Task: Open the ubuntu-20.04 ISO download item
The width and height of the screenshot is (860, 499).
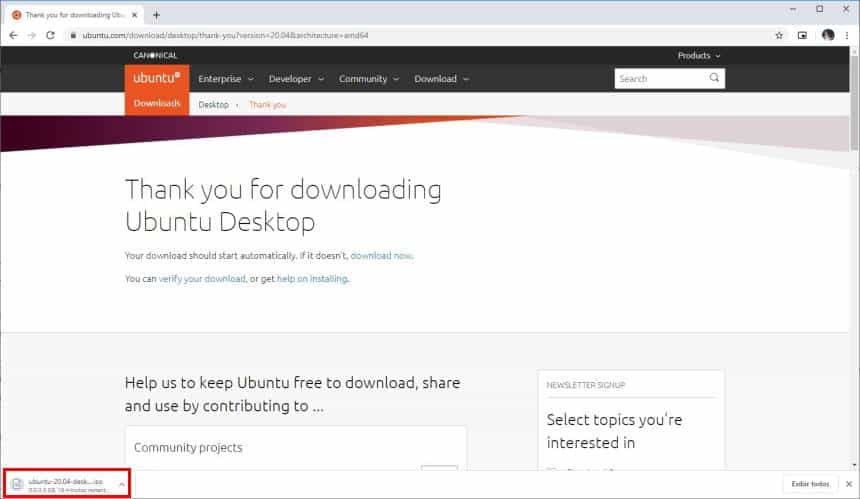Action: pos(65,484)
